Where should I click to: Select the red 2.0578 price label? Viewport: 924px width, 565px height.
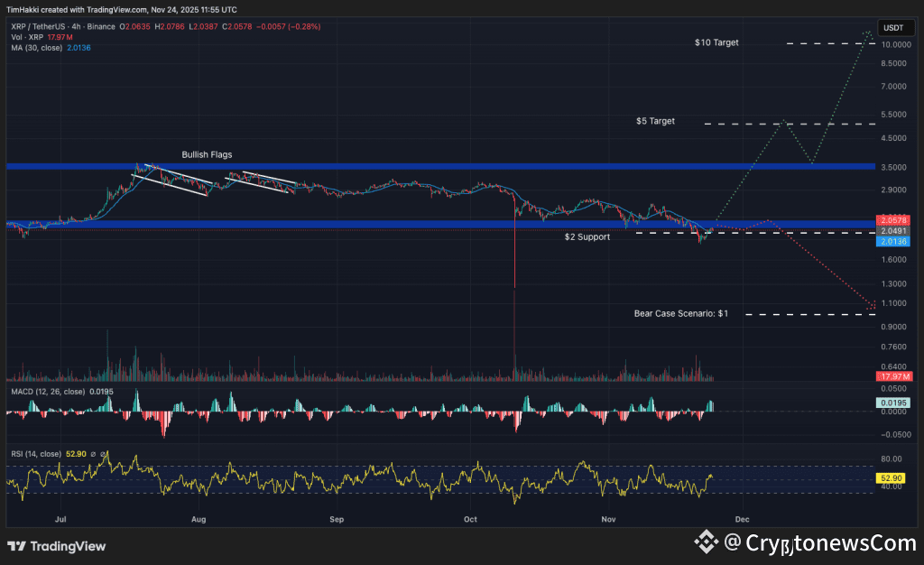coord(892,219)
